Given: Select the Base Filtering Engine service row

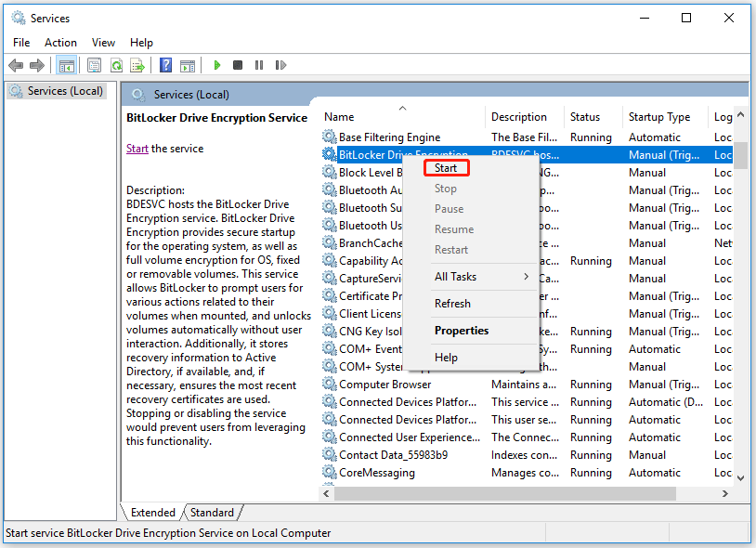Looking at the screenshot, I should pyautogui.click(x=527, y=137).
